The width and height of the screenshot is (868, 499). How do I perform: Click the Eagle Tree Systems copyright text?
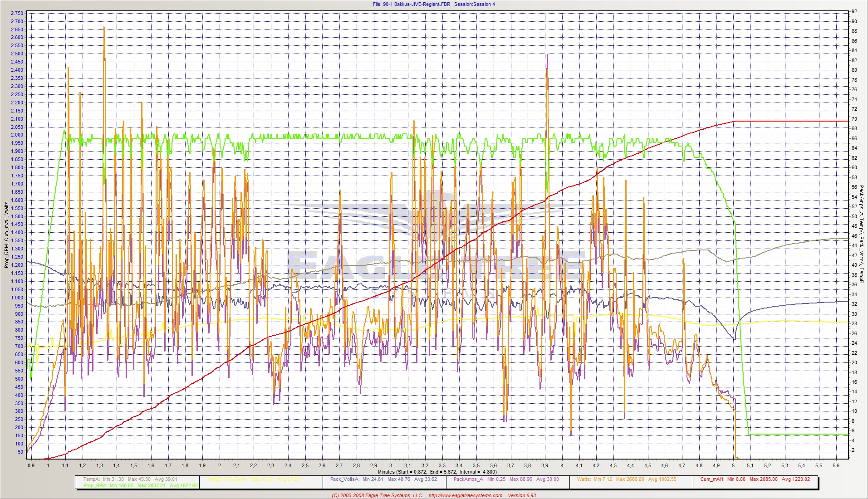(x=377, y=495)
